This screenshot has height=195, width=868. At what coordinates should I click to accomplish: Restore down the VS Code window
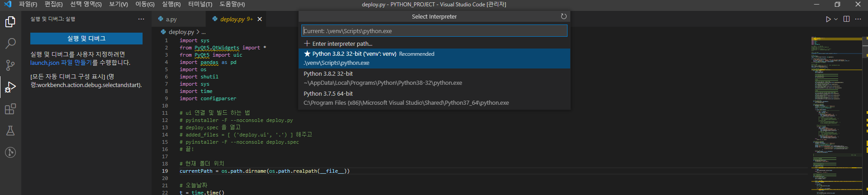pyautogui.click(x=837, y=4)
